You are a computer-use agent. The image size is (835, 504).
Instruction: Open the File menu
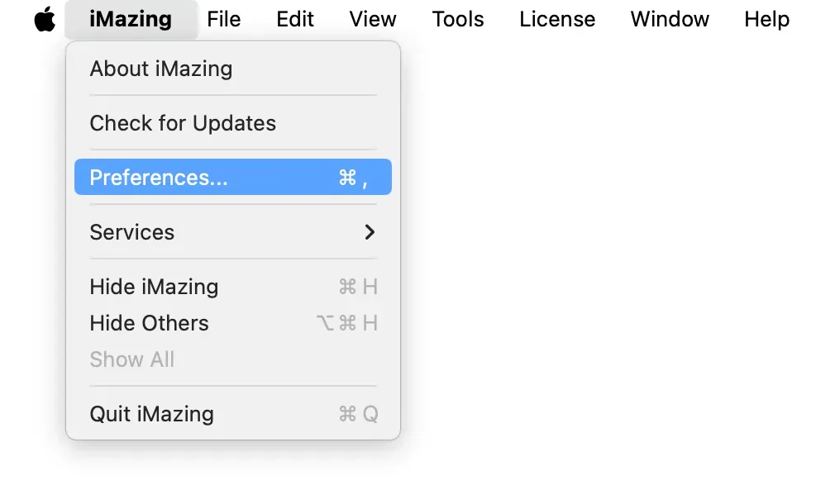223,19
